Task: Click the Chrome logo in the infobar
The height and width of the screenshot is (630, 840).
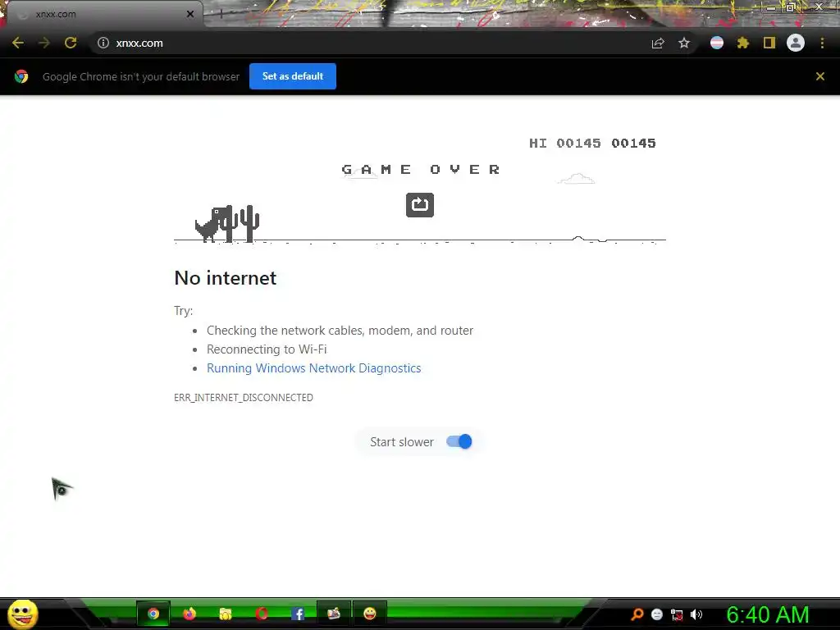Action: tap(21, 76)
